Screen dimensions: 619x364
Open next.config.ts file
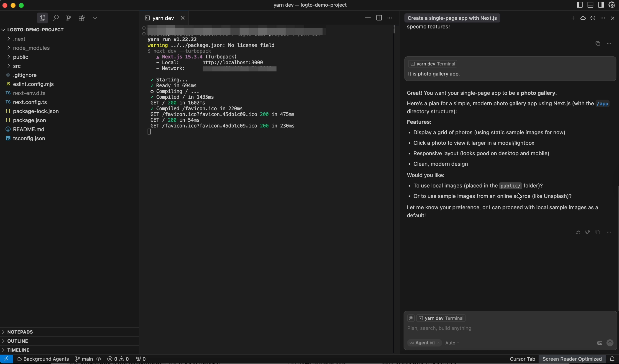(69, 102)
